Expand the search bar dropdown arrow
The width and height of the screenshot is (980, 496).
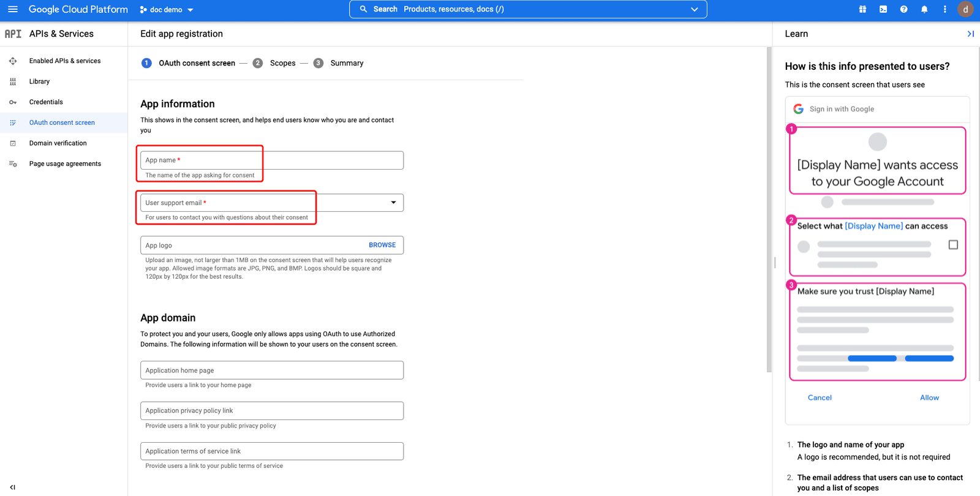695,9
